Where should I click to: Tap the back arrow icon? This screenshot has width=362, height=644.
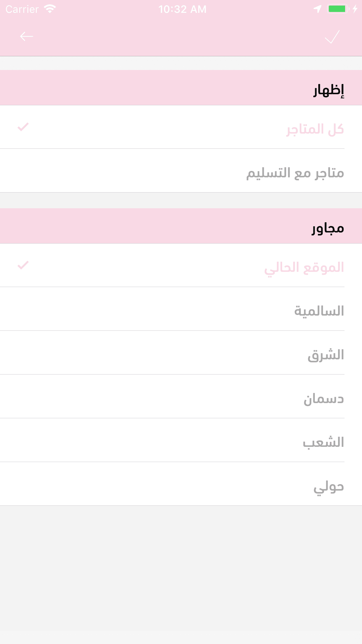(x=27, y=36)
